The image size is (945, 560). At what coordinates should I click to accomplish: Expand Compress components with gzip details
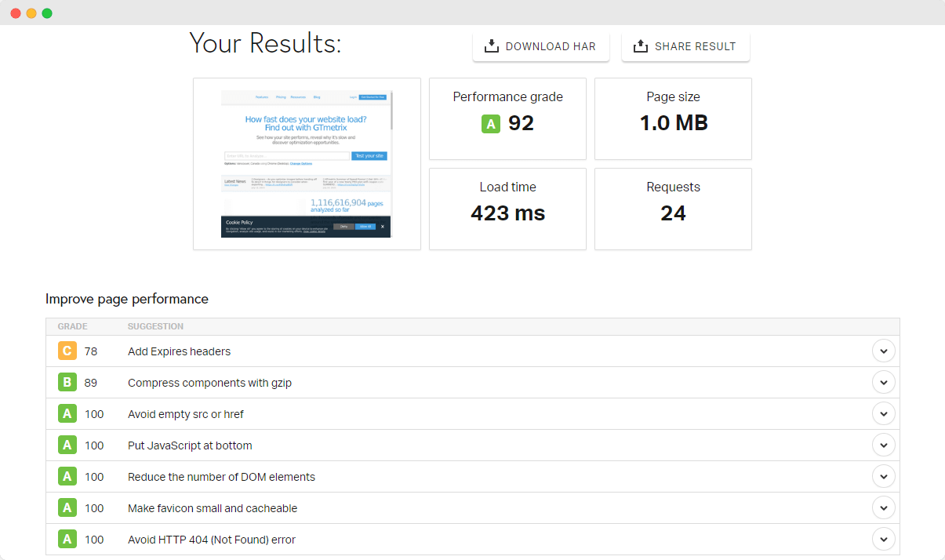(883, 383)
